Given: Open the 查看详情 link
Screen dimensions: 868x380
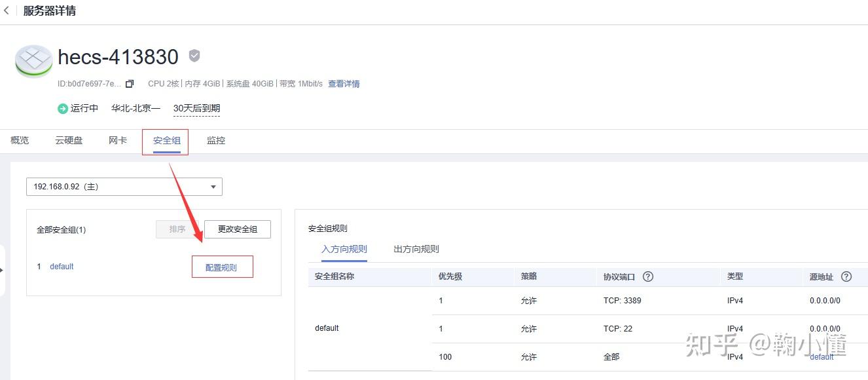Looking at the screenshot, I should point(344,84).
